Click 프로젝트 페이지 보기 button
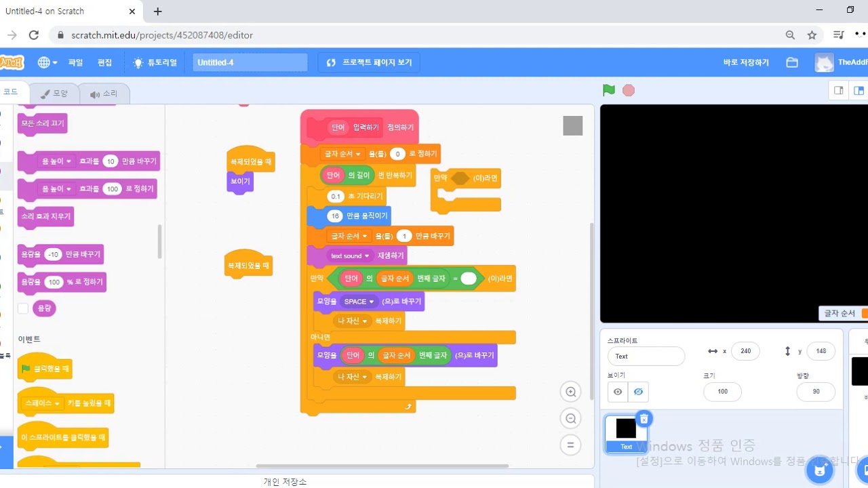This screenshot has height=488, width=868. [x=369, y=62]
